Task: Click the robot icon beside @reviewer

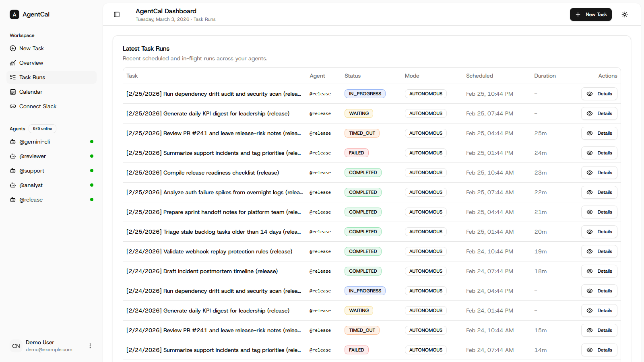Action: click(x=13, y=156)
